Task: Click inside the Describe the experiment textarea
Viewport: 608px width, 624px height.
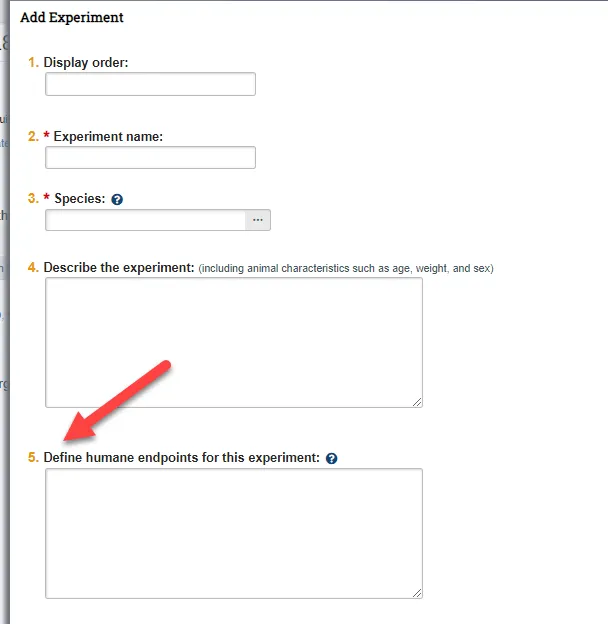Action: pyautogui.click(x=233, y=342)
